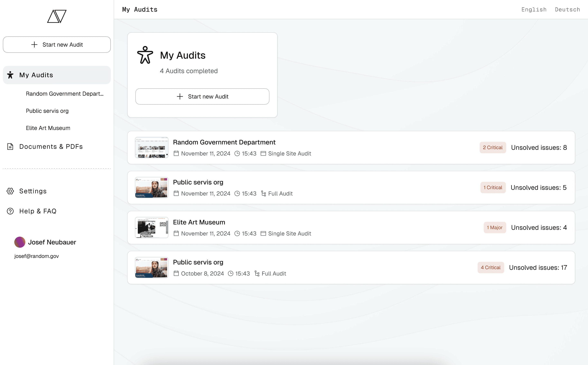
Task: Switch language to English
Action: click(x=534, y=10)
